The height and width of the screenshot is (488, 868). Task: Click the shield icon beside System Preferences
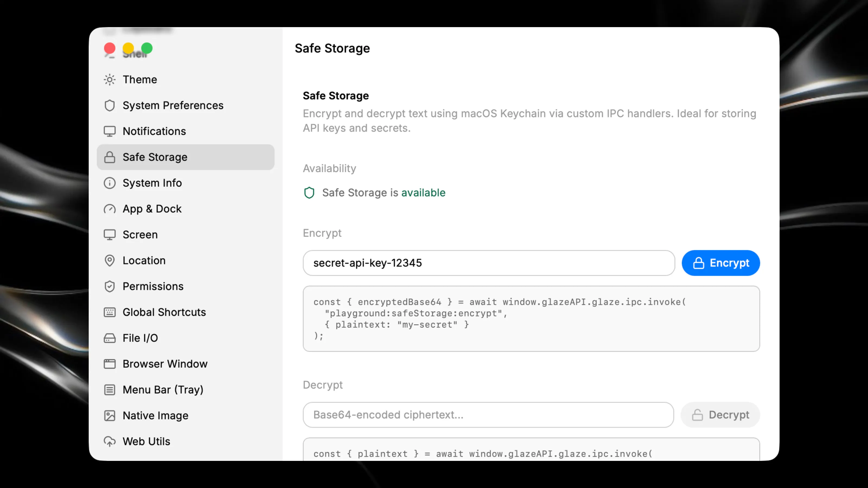click(110, 105)
